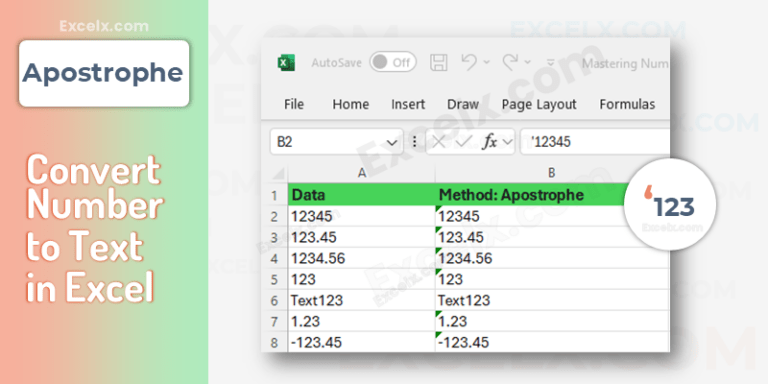This screenshot has width=768, height=384.
Task: Select row 8 header
Action: point(274,342)
